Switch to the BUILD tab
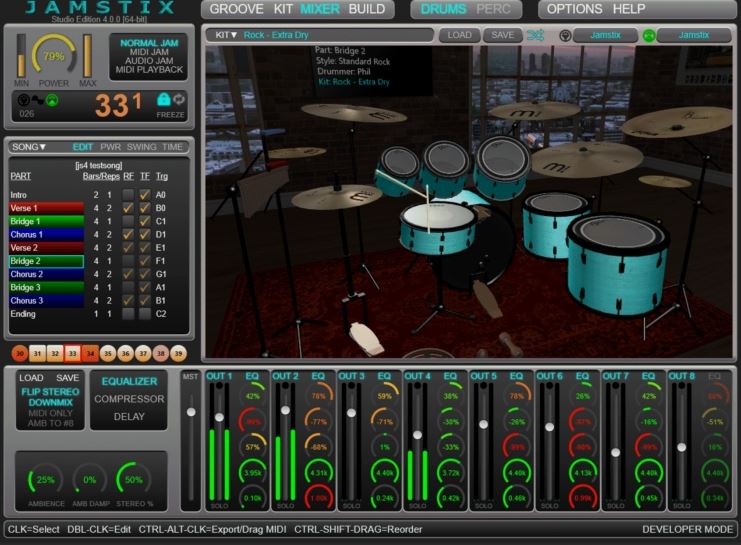741x545 pixels. click(x=367, y=9)
